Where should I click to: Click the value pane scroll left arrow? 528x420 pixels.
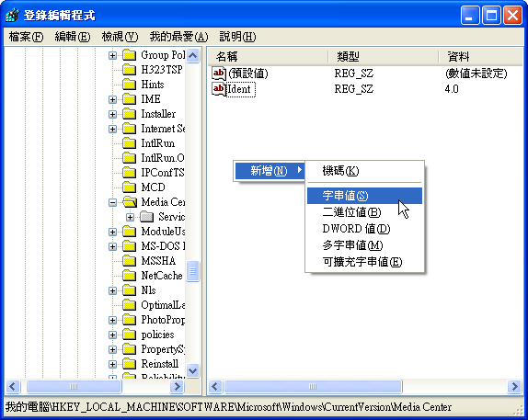[215, 386]
